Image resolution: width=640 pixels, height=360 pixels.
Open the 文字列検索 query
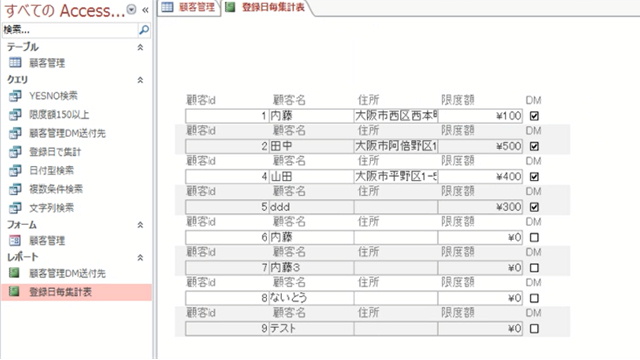(51, 208)
